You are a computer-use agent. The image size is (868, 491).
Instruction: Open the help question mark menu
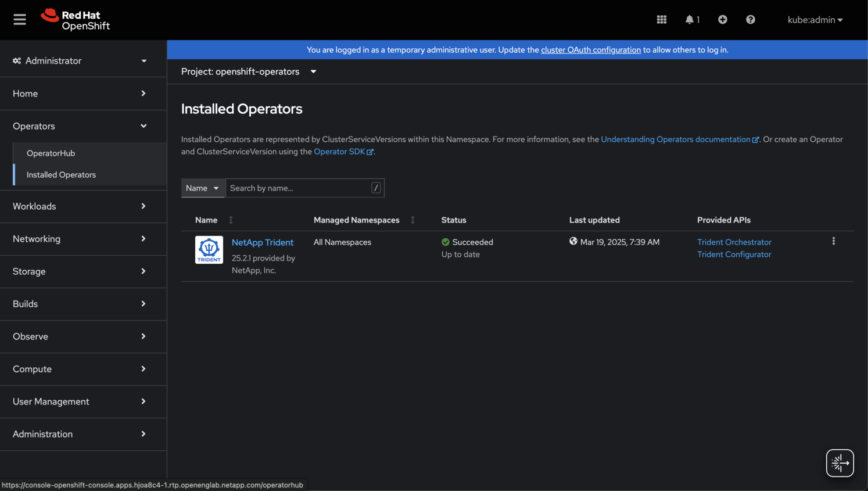click(751, 20)
